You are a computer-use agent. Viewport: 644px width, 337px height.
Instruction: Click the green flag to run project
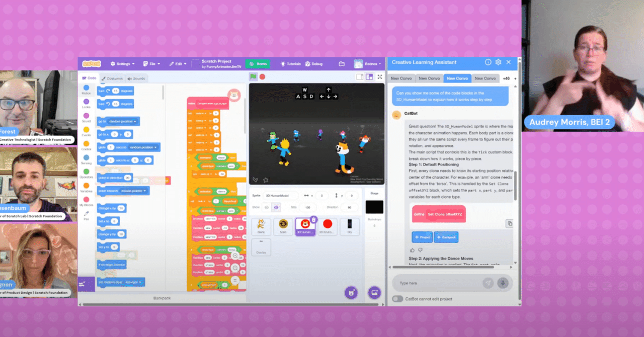coord(254,76)
